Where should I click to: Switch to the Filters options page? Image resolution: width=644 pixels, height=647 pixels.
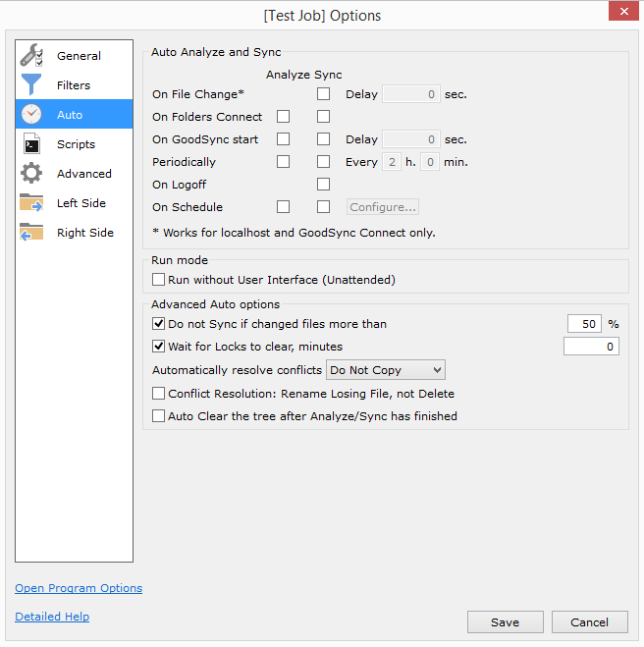[x=74, y=85]
